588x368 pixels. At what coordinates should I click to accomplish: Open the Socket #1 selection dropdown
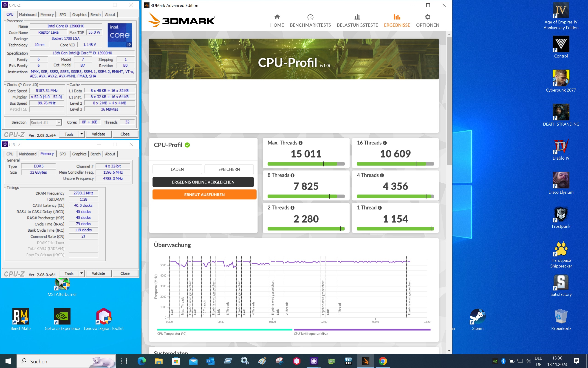pyautogui.click(x=46, y=122)
